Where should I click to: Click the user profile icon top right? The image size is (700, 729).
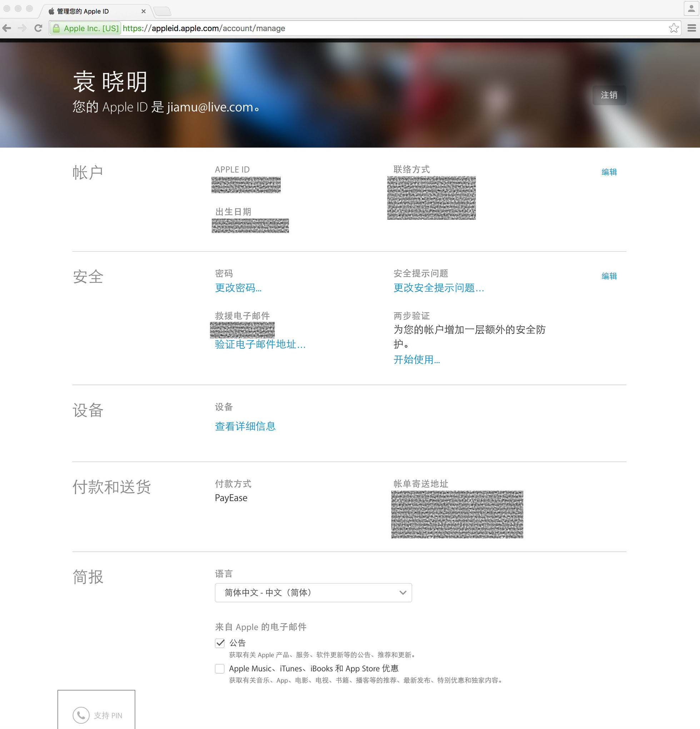(691, 8)
